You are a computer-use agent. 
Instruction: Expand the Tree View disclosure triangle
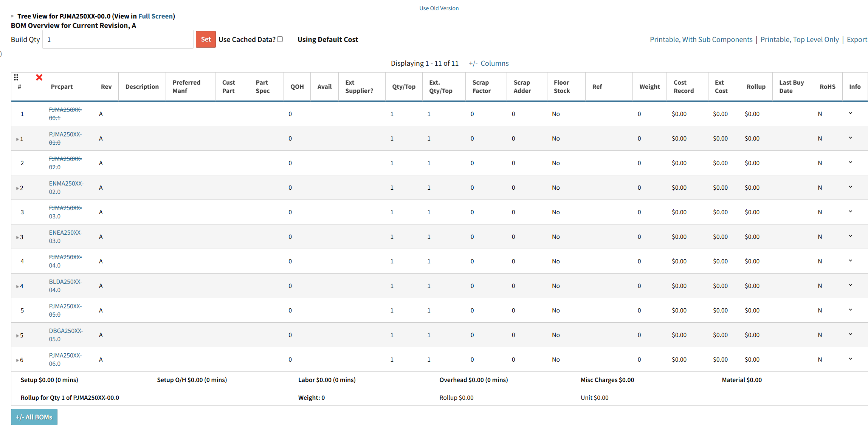point(12,16)
